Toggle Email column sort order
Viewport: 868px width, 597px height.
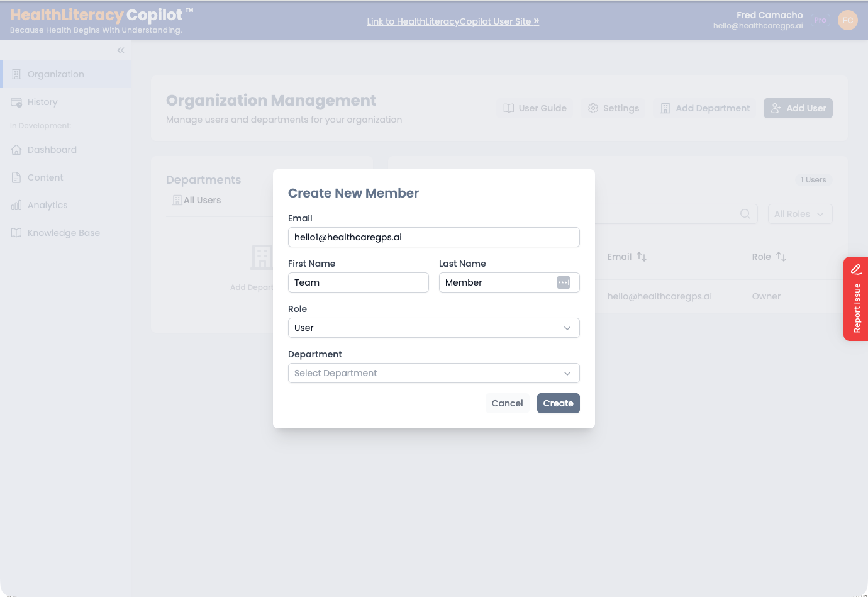(641, 256)
